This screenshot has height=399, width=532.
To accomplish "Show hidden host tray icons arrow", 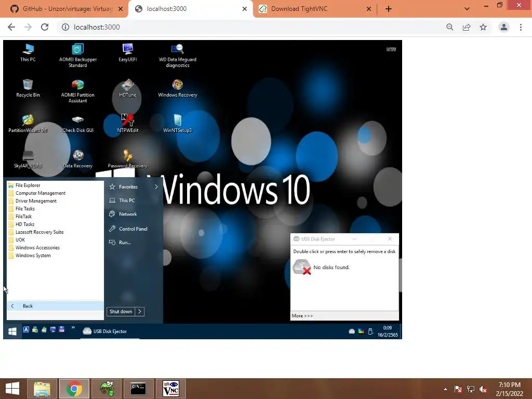I will tap(445, 389).
